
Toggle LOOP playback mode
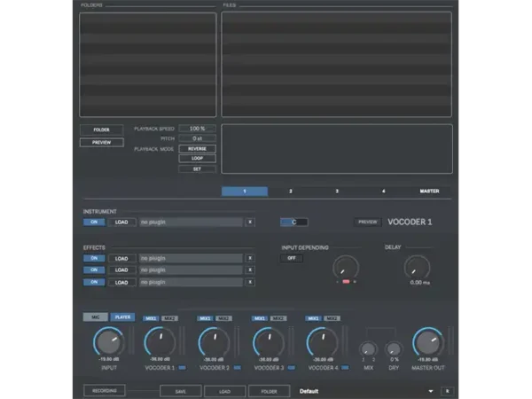(x=197, y=159)
